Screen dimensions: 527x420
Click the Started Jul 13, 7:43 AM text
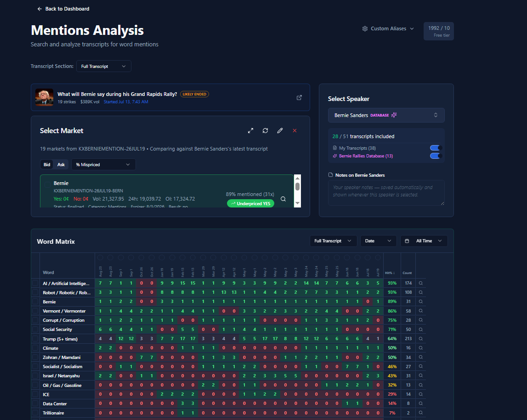(126, 102)
